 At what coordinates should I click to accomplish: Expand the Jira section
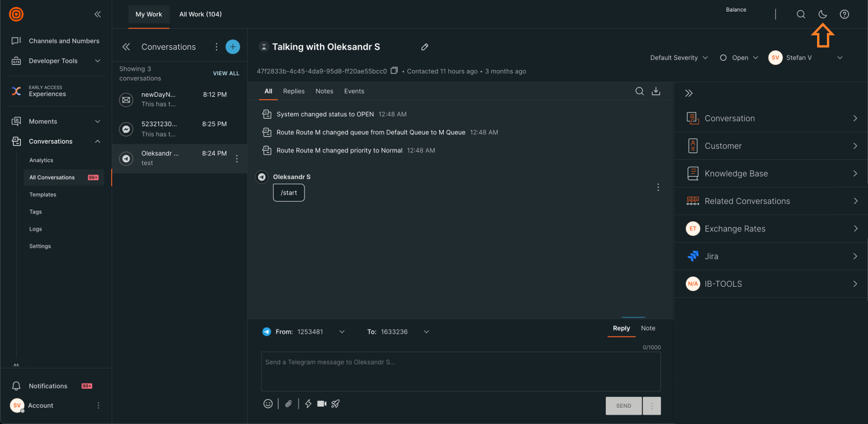point(771,256)
